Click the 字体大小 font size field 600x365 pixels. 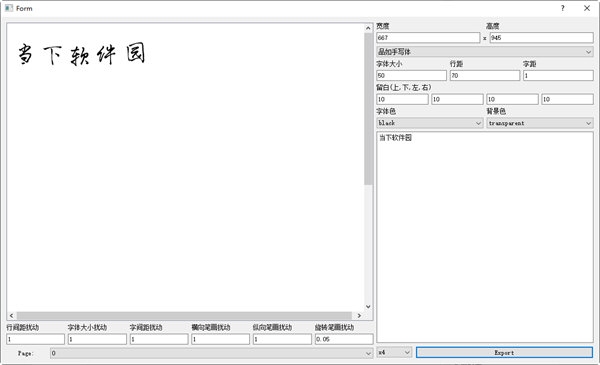pyautogui.click(x=411, y=75)
